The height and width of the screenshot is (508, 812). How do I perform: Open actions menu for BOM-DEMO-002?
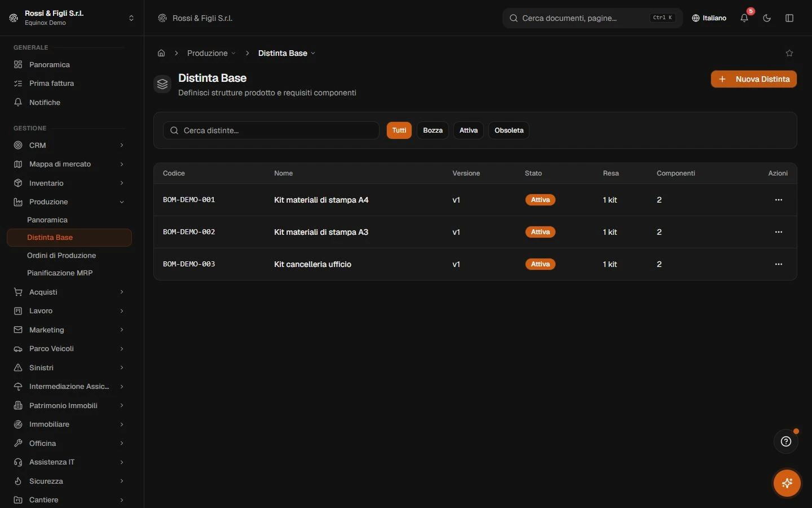click(x=779, y=232)
